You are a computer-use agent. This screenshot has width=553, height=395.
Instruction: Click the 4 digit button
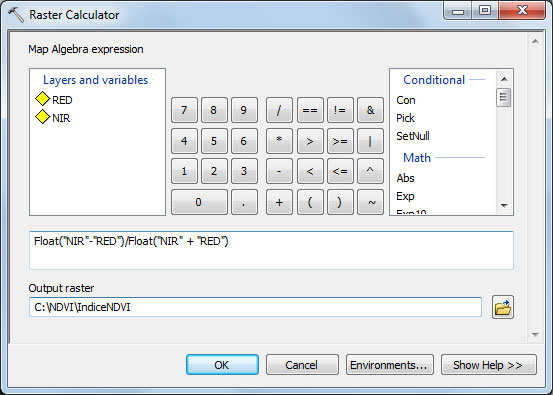pyautogui.click(x=184, y=141)
